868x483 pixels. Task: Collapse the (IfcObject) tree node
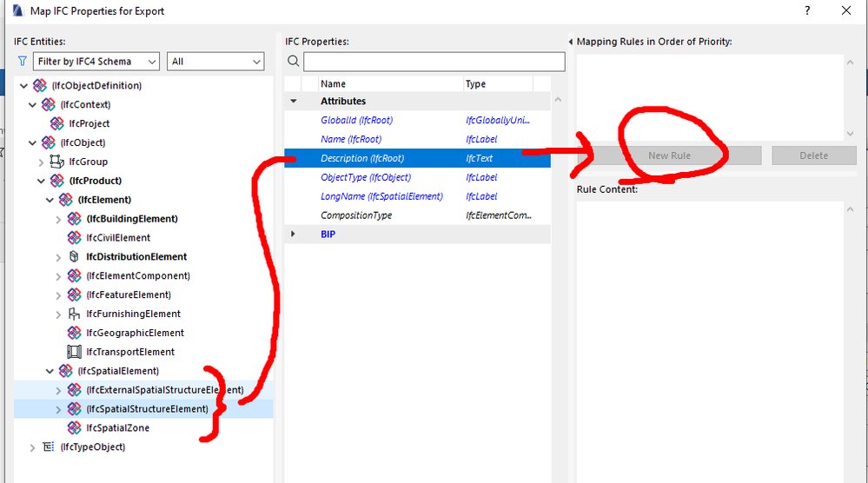tap(32, 142)
